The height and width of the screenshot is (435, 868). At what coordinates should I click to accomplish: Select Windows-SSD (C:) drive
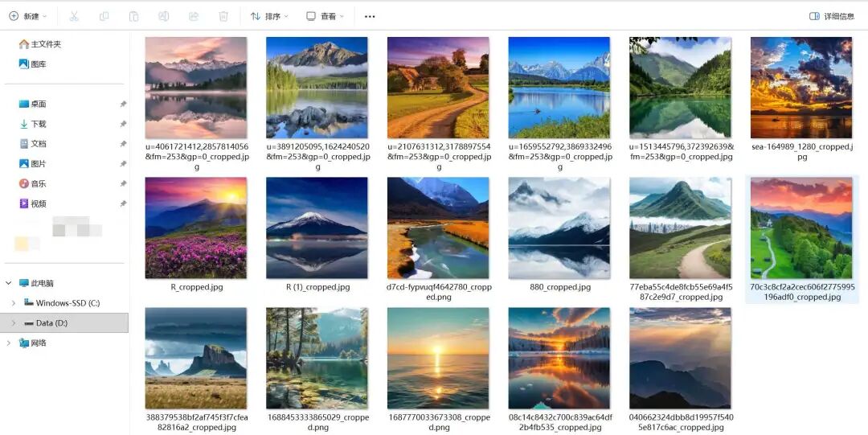(62, 303)
